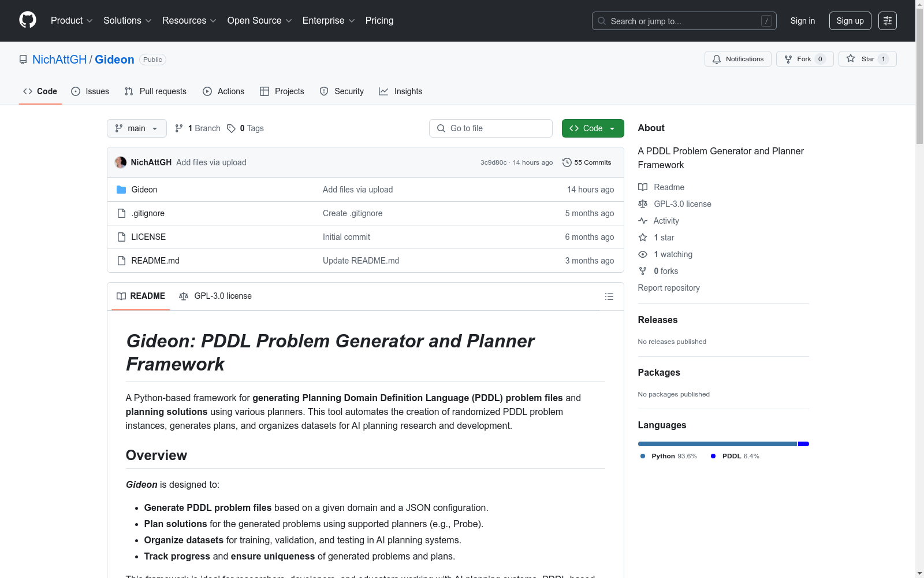The image size is (924, 578).
Task: Open the command palette icon button
Action: [x=888, y=21]
